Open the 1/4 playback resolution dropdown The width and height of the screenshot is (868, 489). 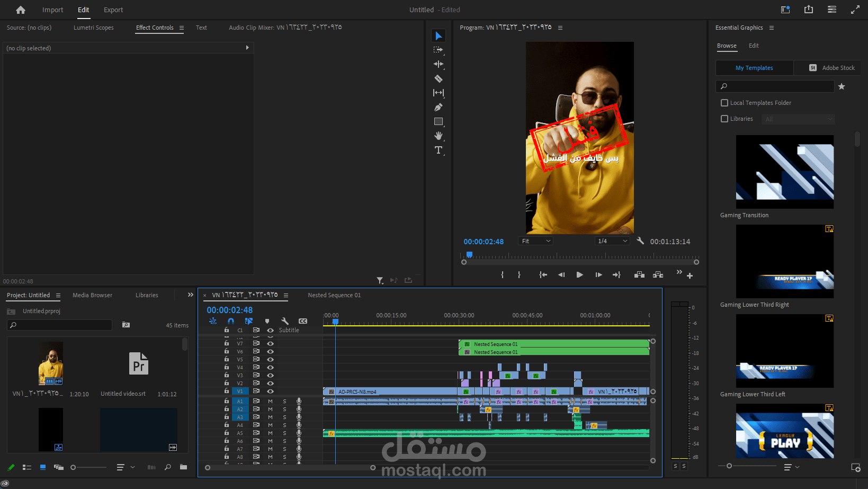coord(612,241)
